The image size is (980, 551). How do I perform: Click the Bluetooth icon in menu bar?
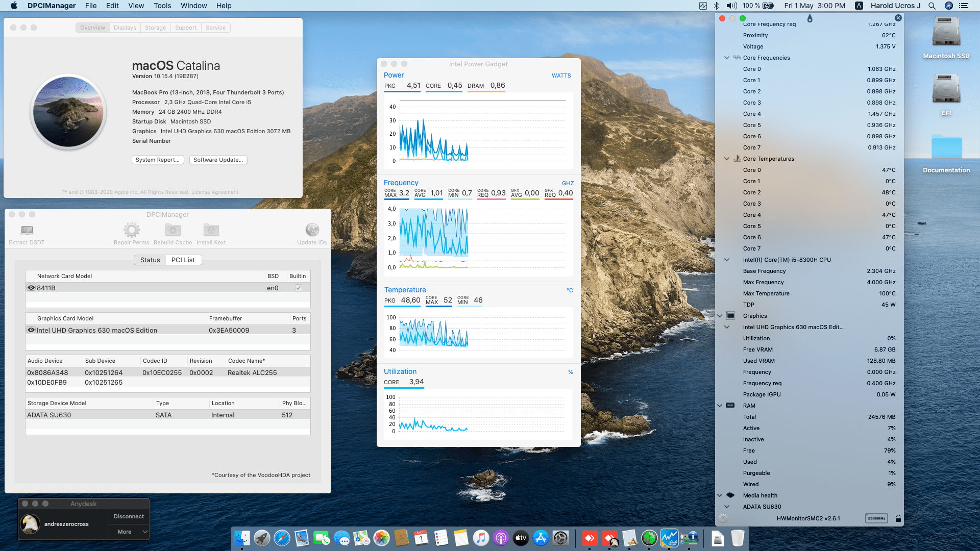pos(716,6)
